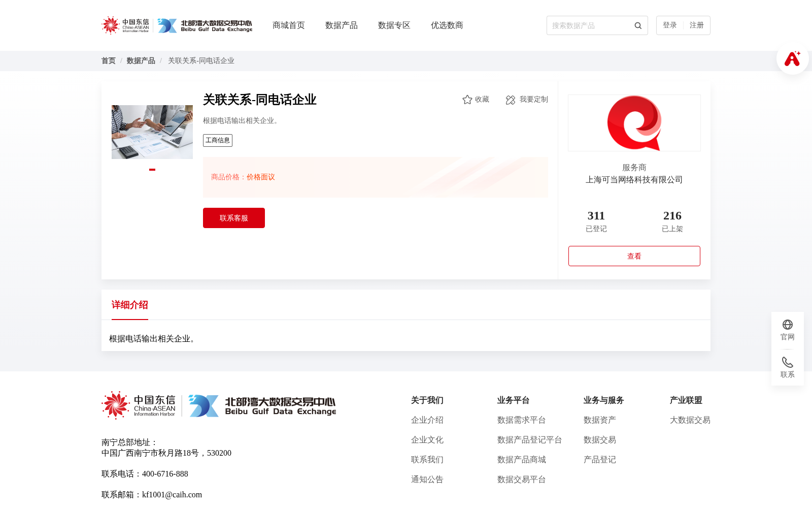Click the email kf1001@caih.com text
This screenshot has height=508, width=812.
click(x=172, y=495)
